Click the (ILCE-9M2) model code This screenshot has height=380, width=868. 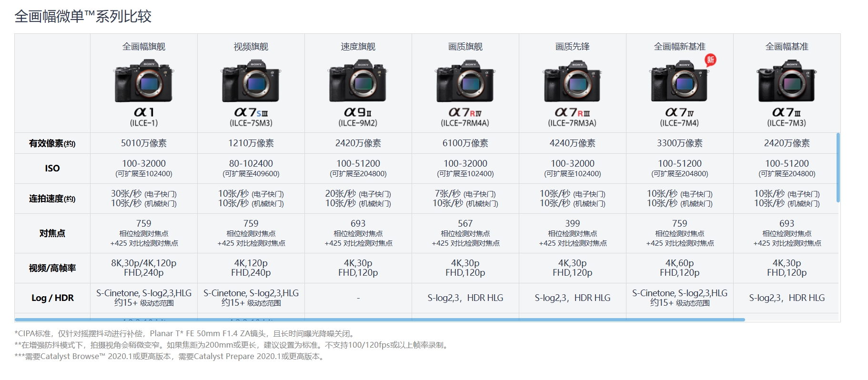[358, 123]
